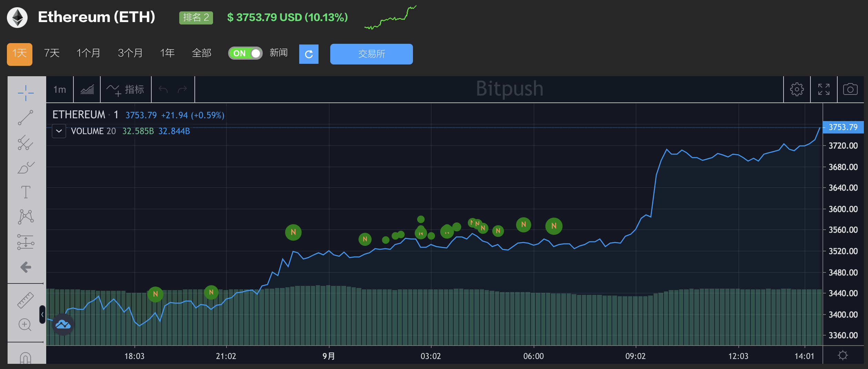This screenshot has width=868, height=369.
Task: Select the 全部 time range tab
Action: tap(202, 53)
